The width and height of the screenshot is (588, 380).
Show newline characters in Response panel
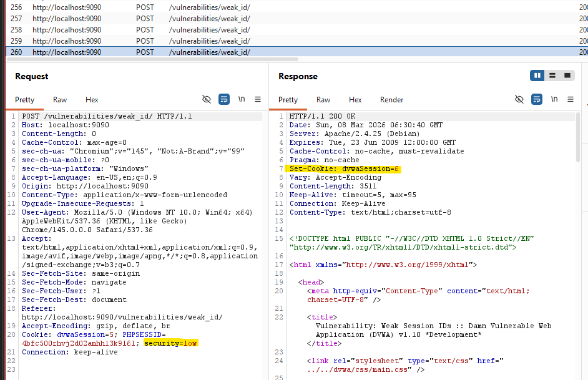coord(554,99)
